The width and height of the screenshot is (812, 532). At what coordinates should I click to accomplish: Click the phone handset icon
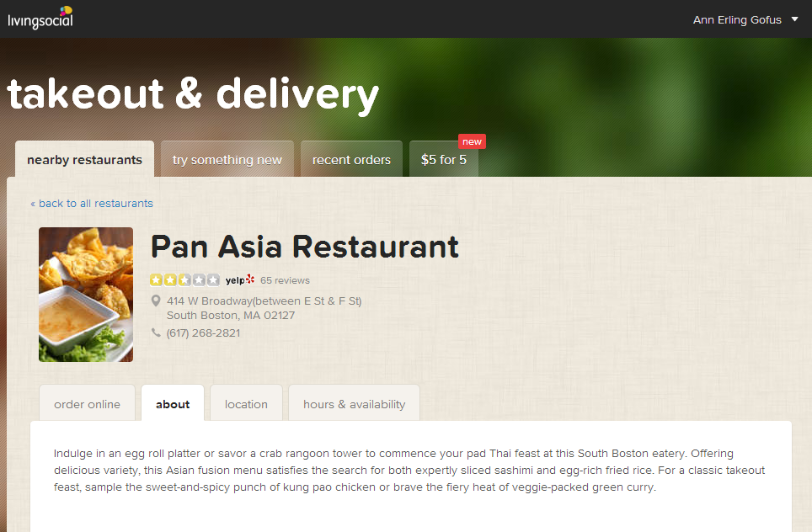155,332
